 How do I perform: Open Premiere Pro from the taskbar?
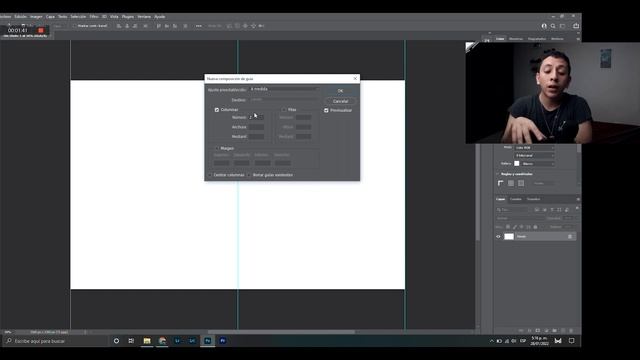(223, 340)
